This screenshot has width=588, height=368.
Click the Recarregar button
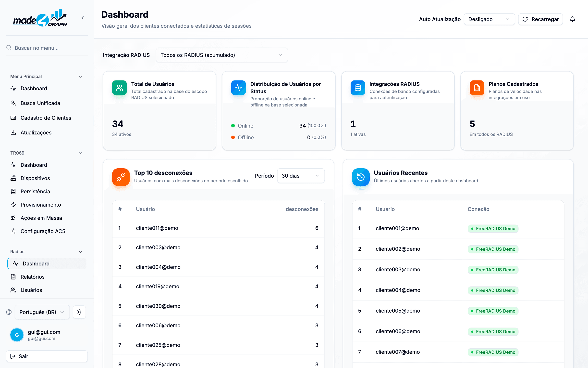click(x=540, y=19)
